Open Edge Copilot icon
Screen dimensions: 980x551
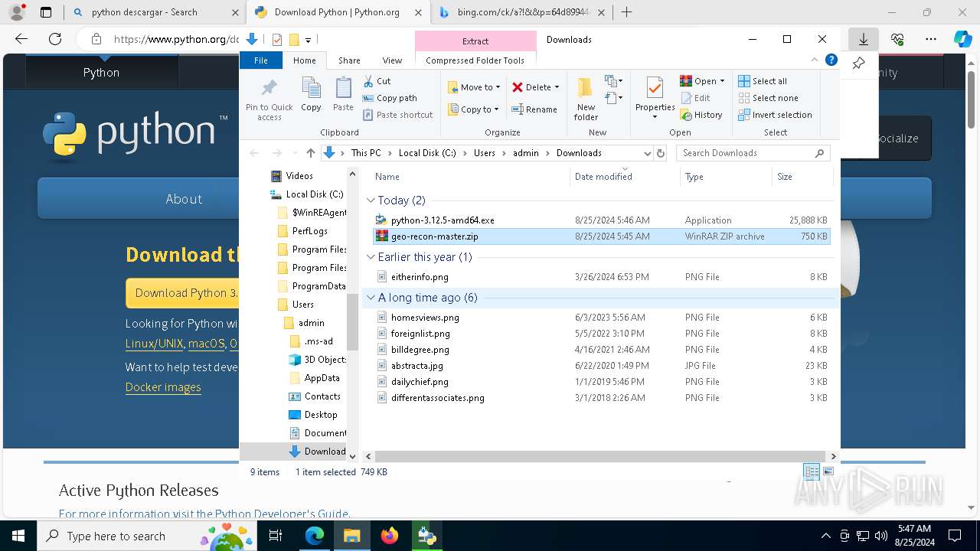(962, 39)
